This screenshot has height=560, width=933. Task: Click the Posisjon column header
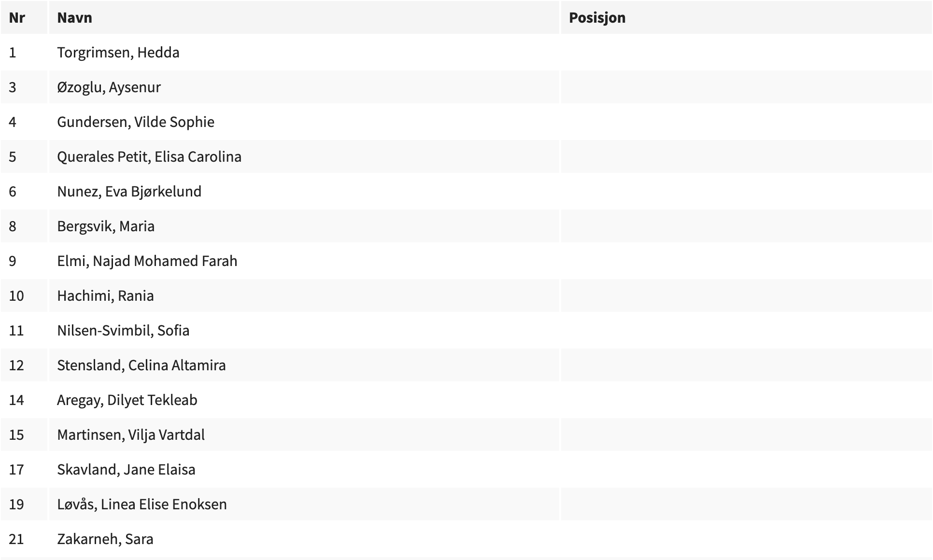coord(597,18)
